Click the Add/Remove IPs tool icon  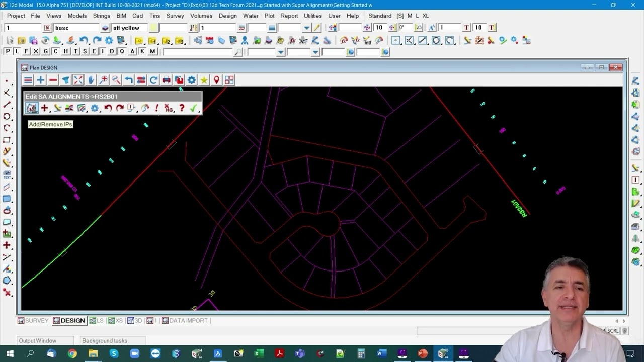pyautogui.click(x=32, y=108)
